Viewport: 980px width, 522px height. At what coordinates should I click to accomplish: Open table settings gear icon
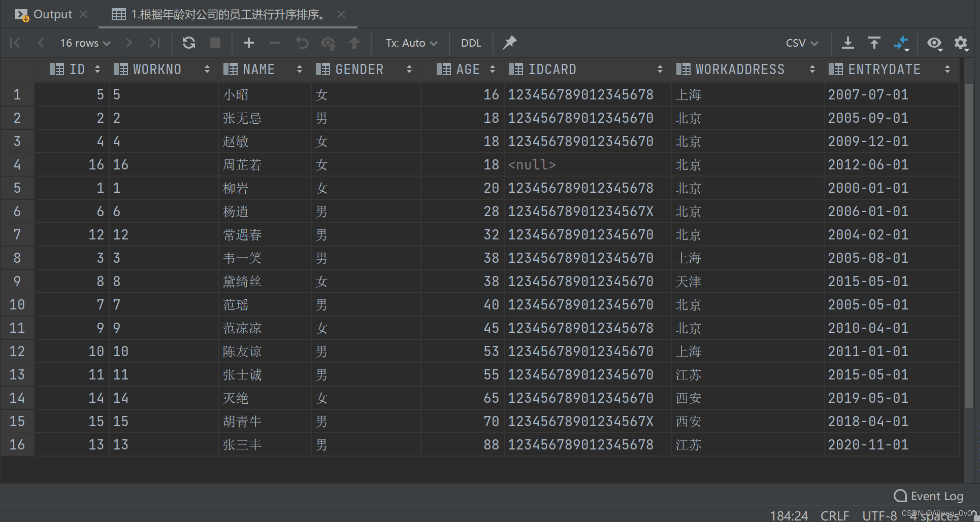(961, 44)
